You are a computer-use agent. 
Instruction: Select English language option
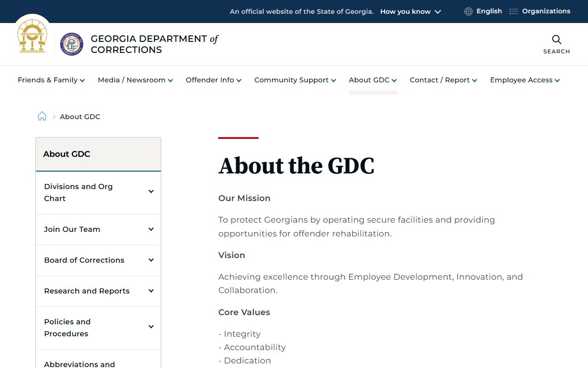(489, 11)
